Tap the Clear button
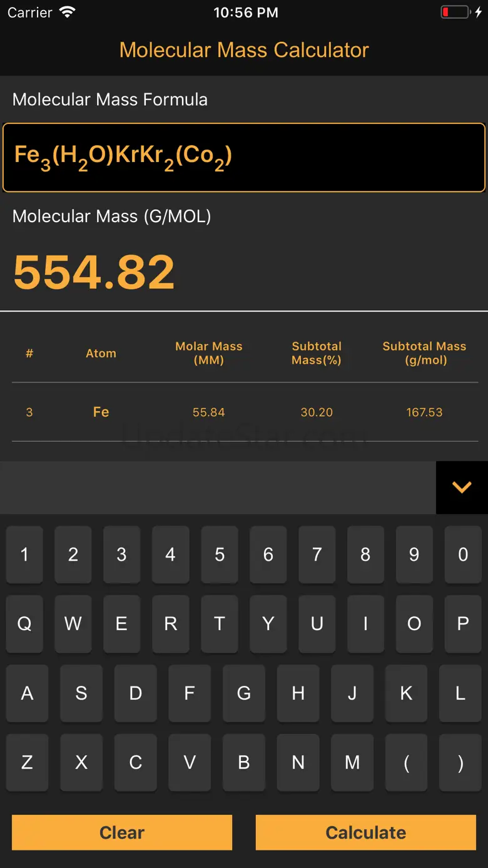Screen dimensions: 488x868 (122, 832)
